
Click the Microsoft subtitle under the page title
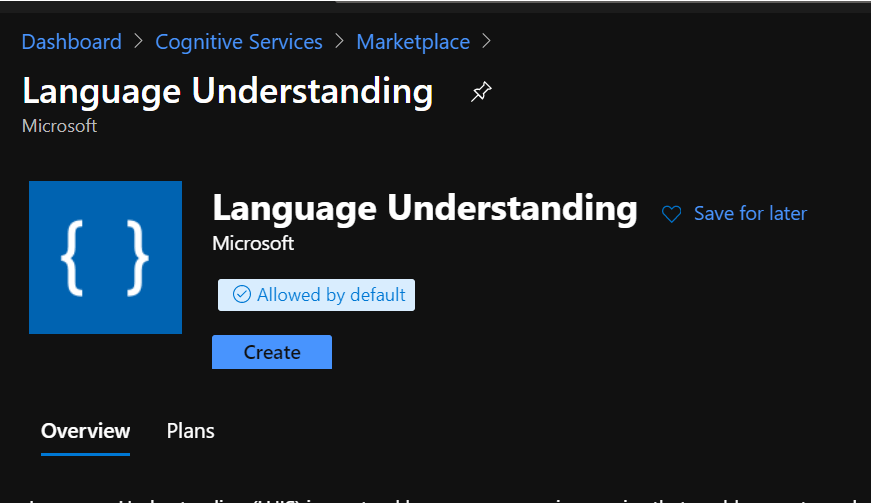pyautogui.click(x=59, y=126)
